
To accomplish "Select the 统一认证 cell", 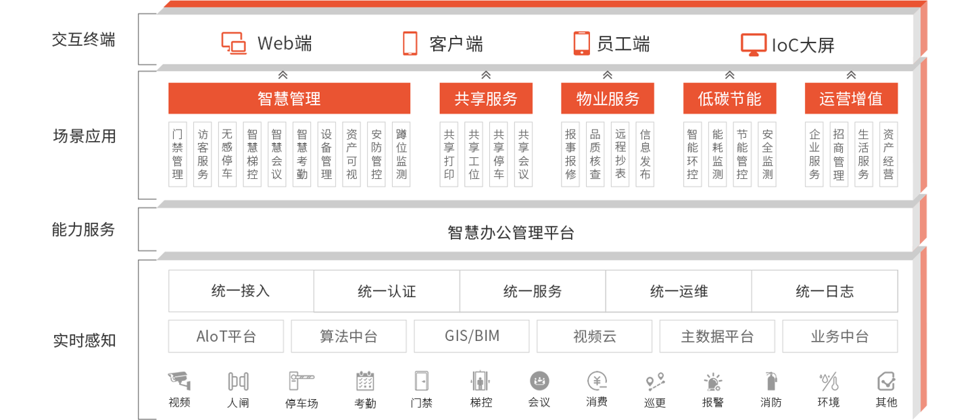I will coord(387,291).
